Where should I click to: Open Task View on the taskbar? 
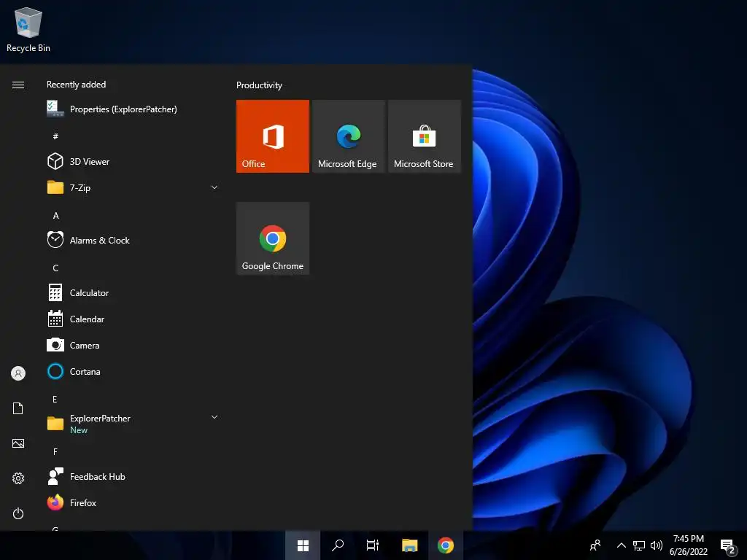click(373, 545)
